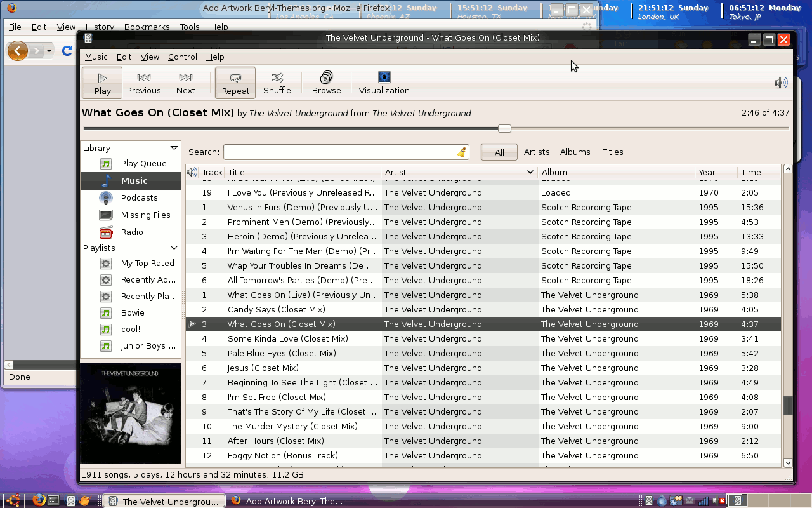Click the play indicator on What Goes On row

point(192,324)
